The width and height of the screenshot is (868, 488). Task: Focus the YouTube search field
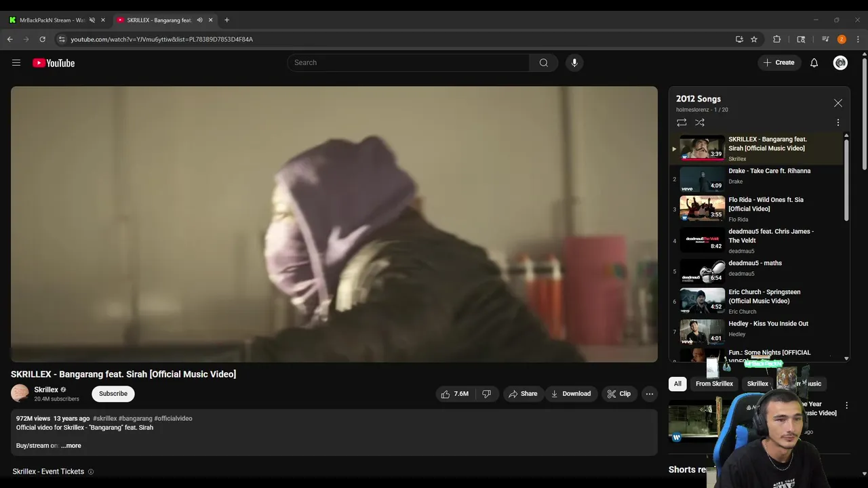408,62
